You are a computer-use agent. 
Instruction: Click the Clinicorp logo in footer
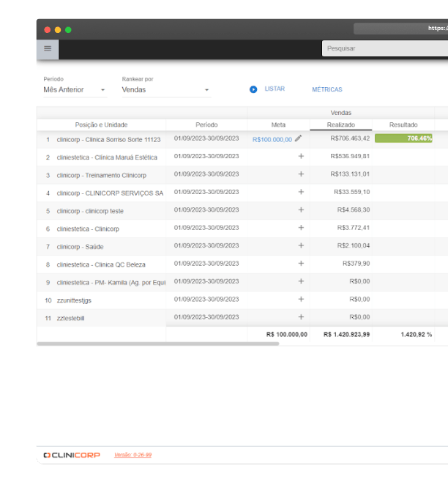click(x=72, y=455)
